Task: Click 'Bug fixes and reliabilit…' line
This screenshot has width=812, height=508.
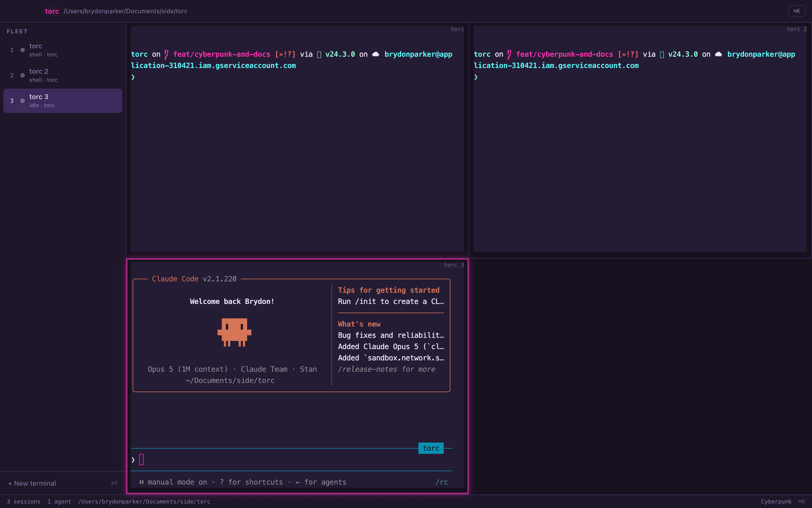Action: point(391,335)
